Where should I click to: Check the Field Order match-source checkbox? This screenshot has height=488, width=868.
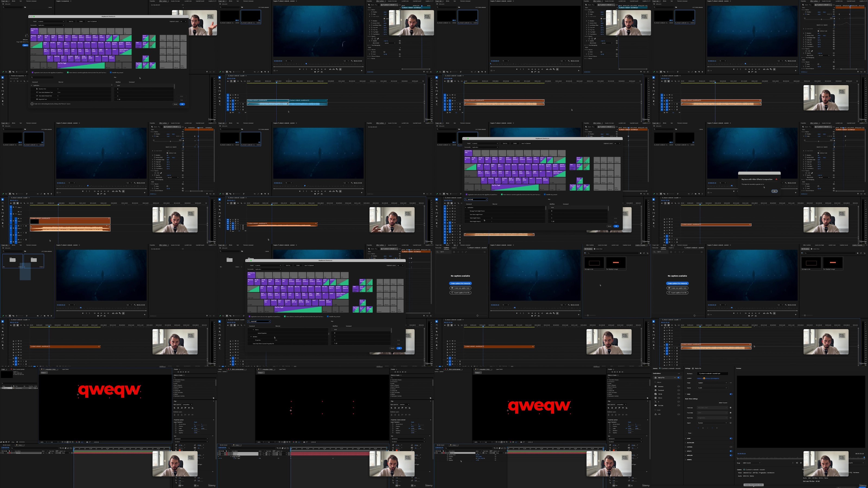tap(730, 418)
